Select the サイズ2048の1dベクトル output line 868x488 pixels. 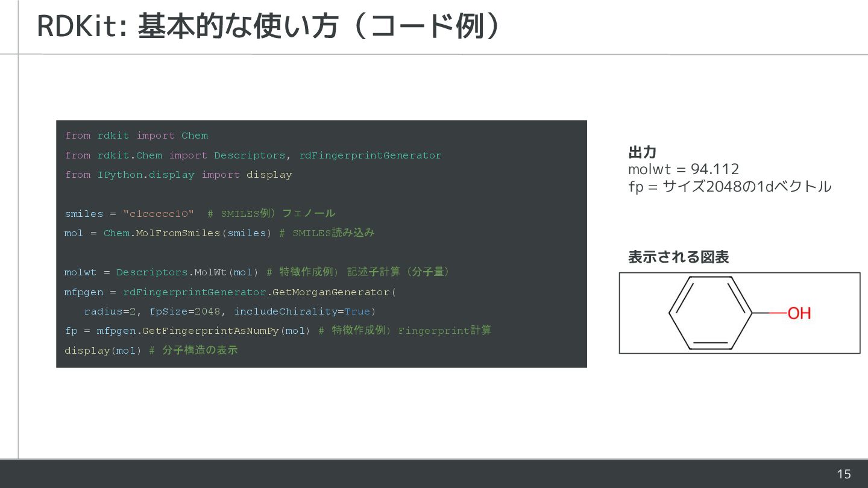pyautogui.click(x=729, y=187)
